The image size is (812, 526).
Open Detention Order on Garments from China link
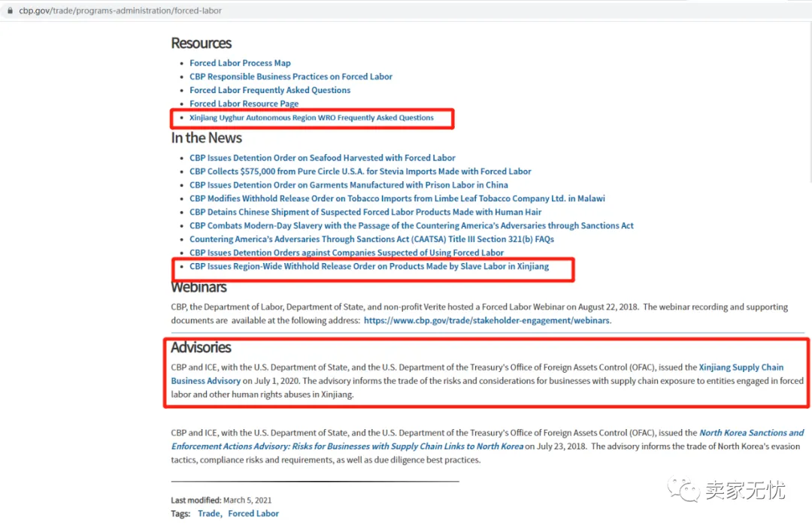349,184
